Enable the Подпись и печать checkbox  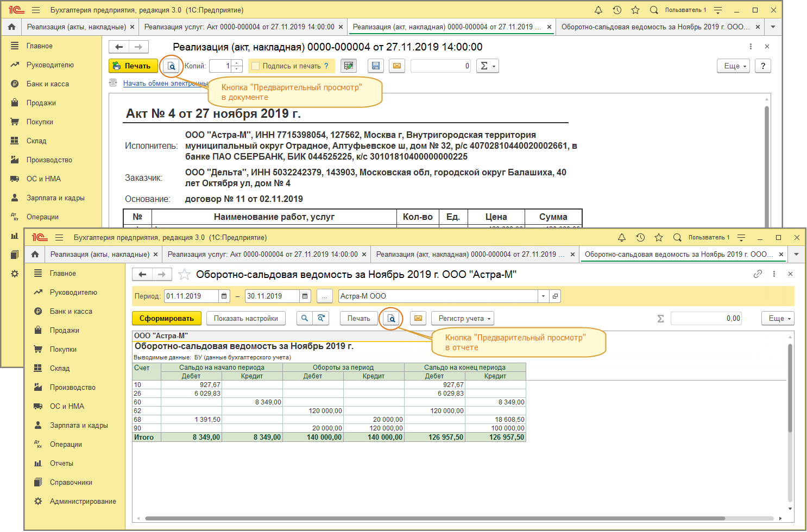[x=256, y=66]
